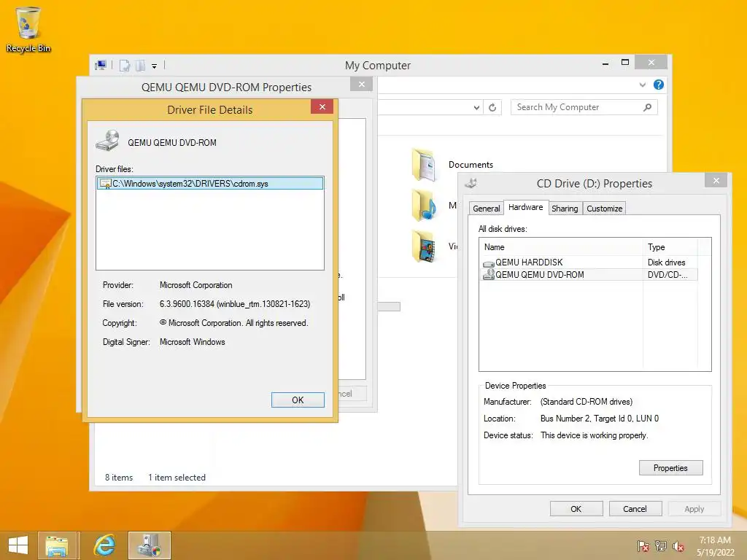This screenshot has height=560, width=747.
Task: Open the Customize Quick Access Toolbar arrow
Action: tap(155, 66)
